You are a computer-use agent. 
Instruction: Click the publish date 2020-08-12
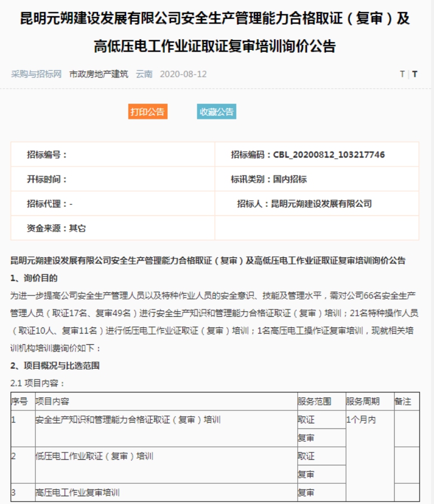(183, 74)
